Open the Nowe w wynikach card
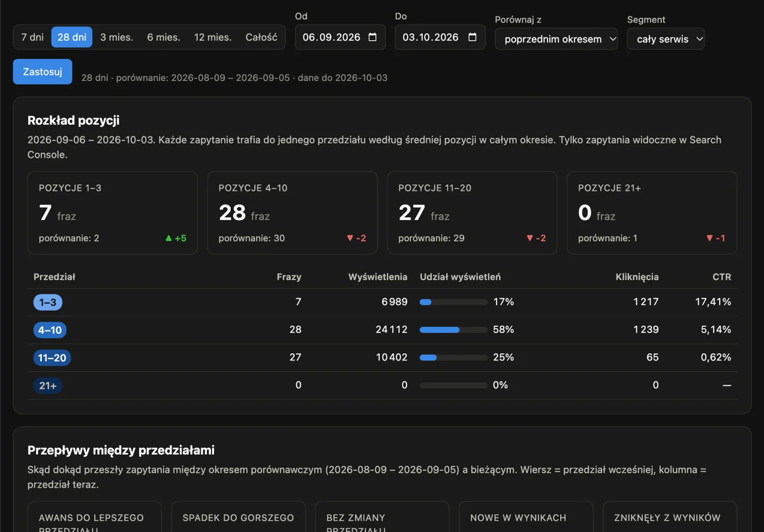This screenshot has height=532, width=764. (x=526, y=517)
